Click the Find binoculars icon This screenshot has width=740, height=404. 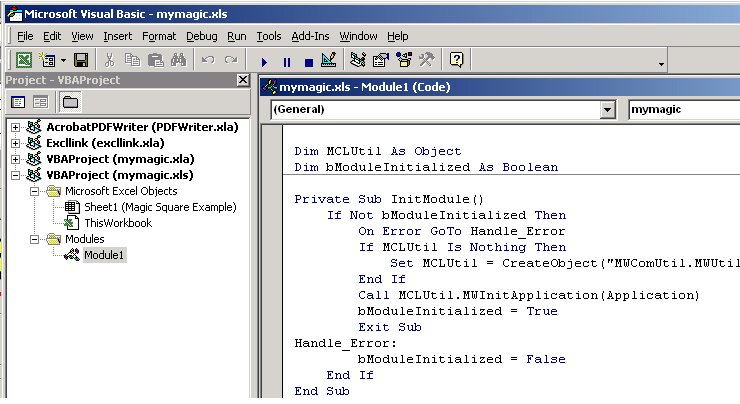(x=178, y=60)
